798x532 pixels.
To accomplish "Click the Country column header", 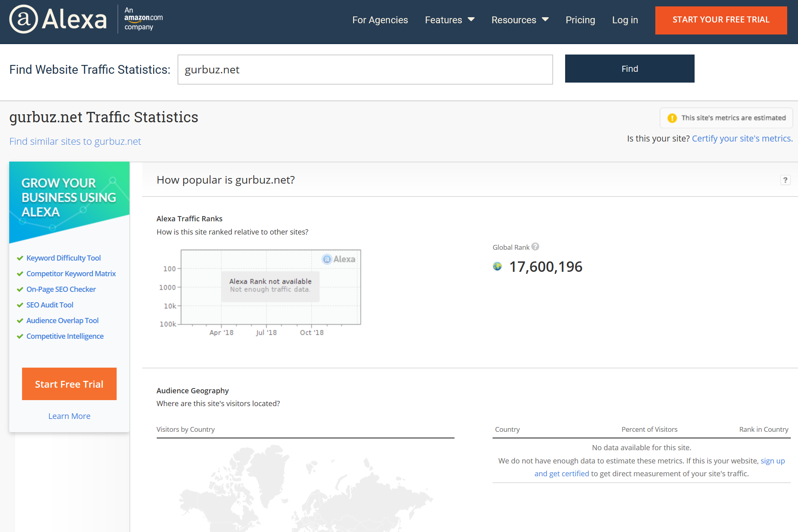I will pos(507,429).
